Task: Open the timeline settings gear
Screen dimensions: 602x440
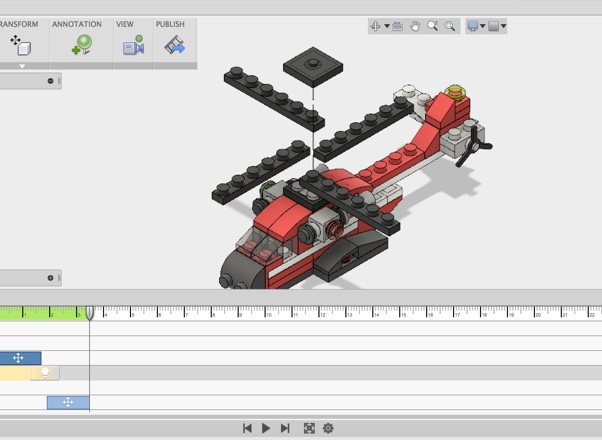Action: (328, 428)
